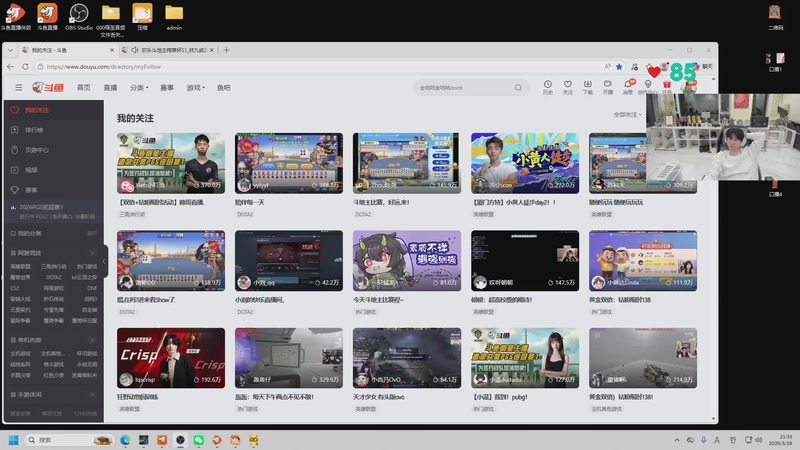Click the read-aloud A icon in the address bar
The width and height of the screenshot is (800, 450).
coord(607,66)
